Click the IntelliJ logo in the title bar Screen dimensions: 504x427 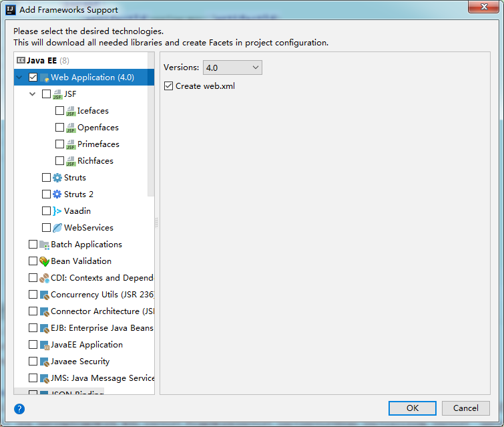point(11,9)
